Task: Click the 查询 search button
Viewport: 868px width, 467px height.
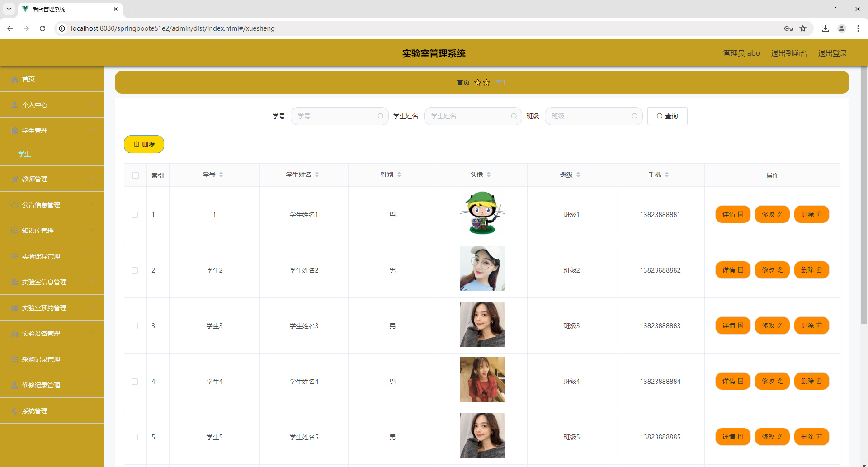Action: coord(668,116)
